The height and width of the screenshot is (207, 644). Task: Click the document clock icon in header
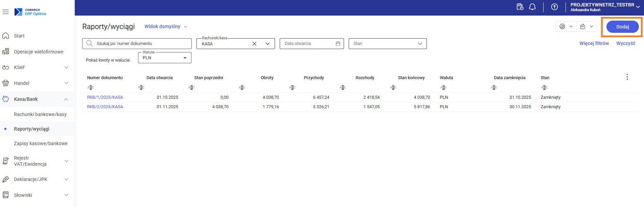520,7
